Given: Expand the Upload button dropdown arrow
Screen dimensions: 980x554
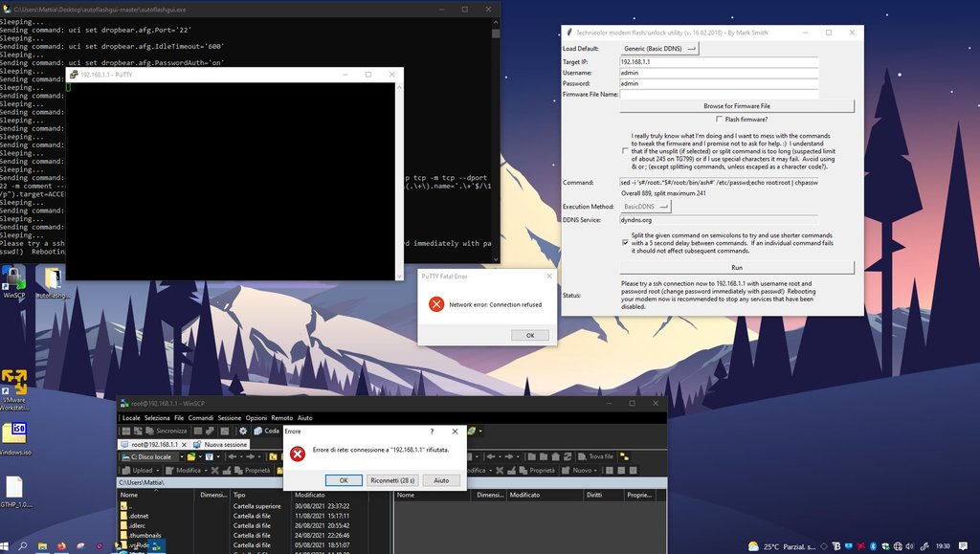Looking at the screenshot, I should click(x=157, y=471).
